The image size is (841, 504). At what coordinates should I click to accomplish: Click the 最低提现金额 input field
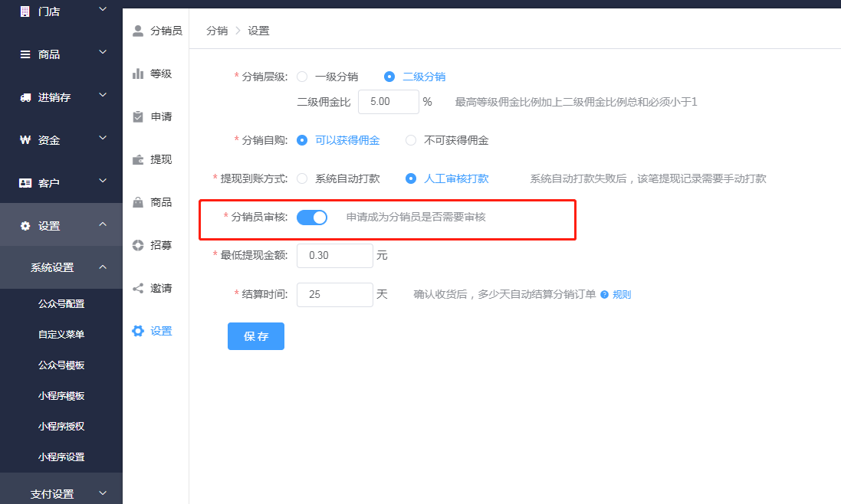(335, 256)
